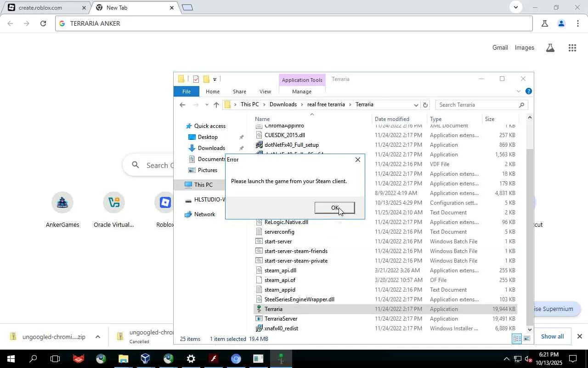Go up one folder level in Explorer
588x368 pixels.
[216, 105]
